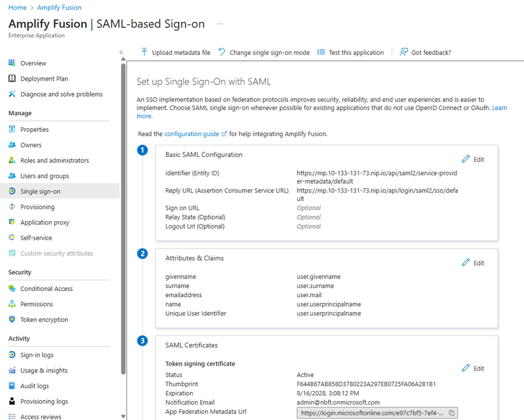Click the Conditional Access icon

12,288
